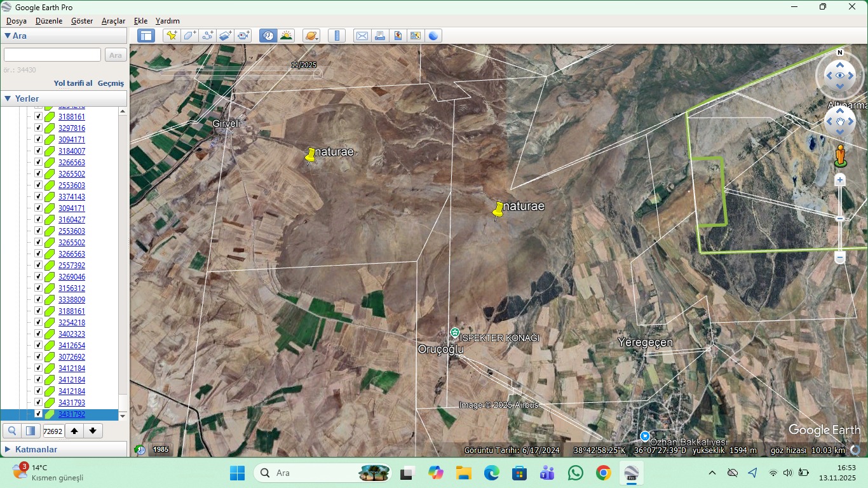View this location in Google Maps
This screenshot has width=868, height=488.
point(416,36)
